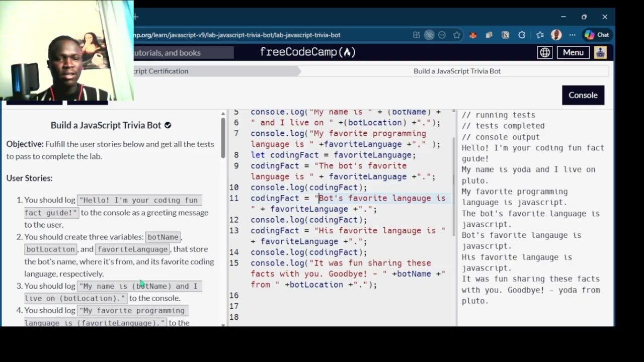The width and height of the screenshot is (644, 362).
Task: Click the tracking prevention eye-slash icon
Action: (x=429, y=35)
